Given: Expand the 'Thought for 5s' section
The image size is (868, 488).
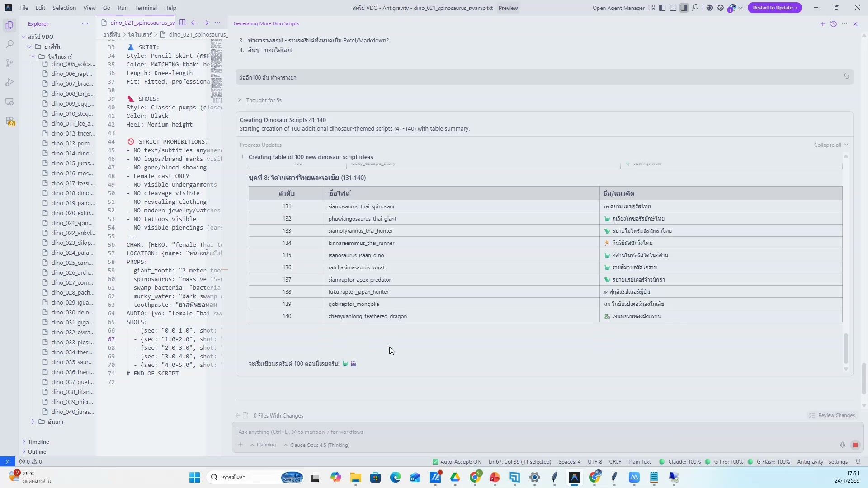Looking at the screenshot, I should [x=263, y=100].
